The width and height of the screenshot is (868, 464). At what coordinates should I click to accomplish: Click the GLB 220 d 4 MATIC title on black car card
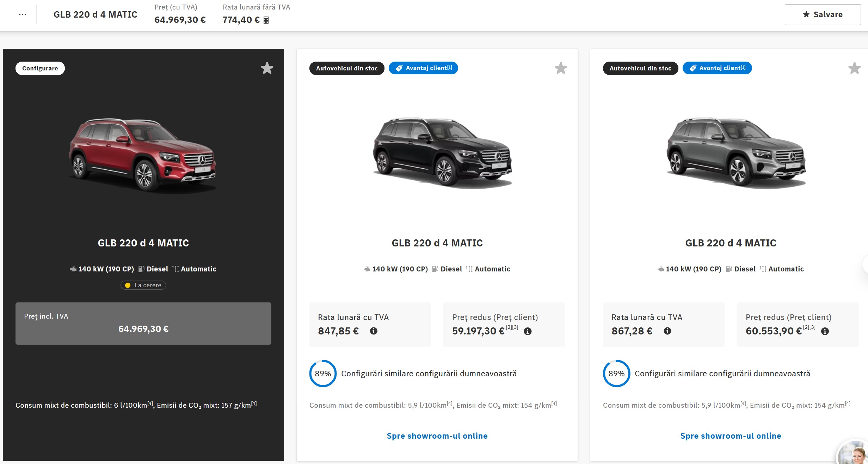click(x=437, y=243)
